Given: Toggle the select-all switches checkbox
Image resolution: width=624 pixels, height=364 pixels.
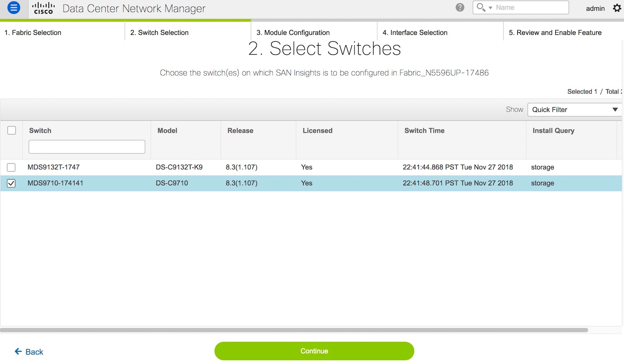Looking at the screenshot, I should pos(12,130).
